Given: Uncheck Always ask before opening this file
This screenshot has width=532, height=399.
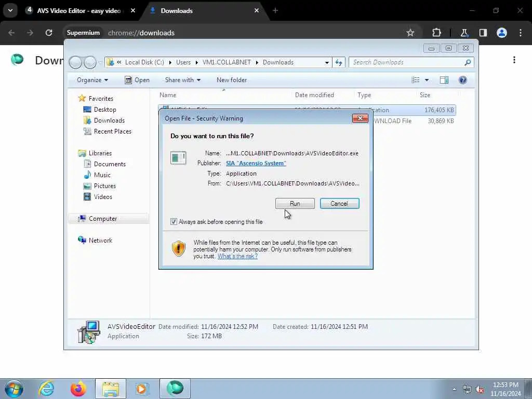Looking at the screenshot, I should (x=174, y=222).
